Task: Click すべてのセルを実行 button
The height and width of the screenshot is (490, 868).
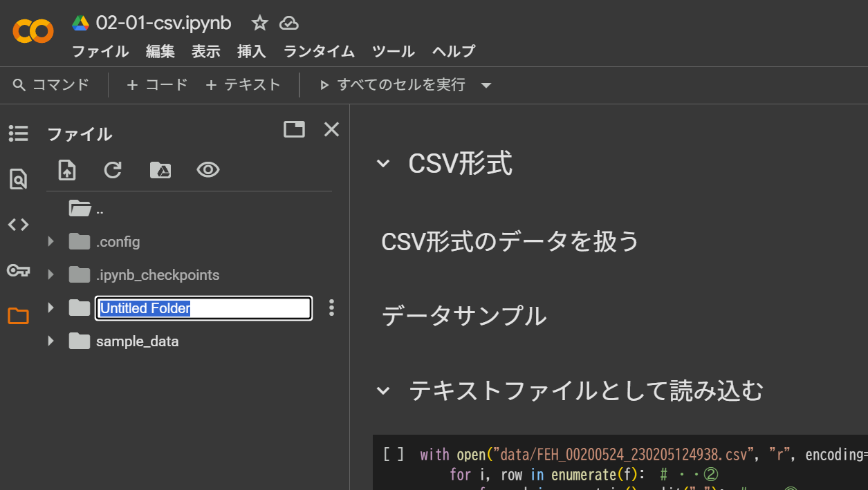Action: pyautogui.click(x=392, y=85)
